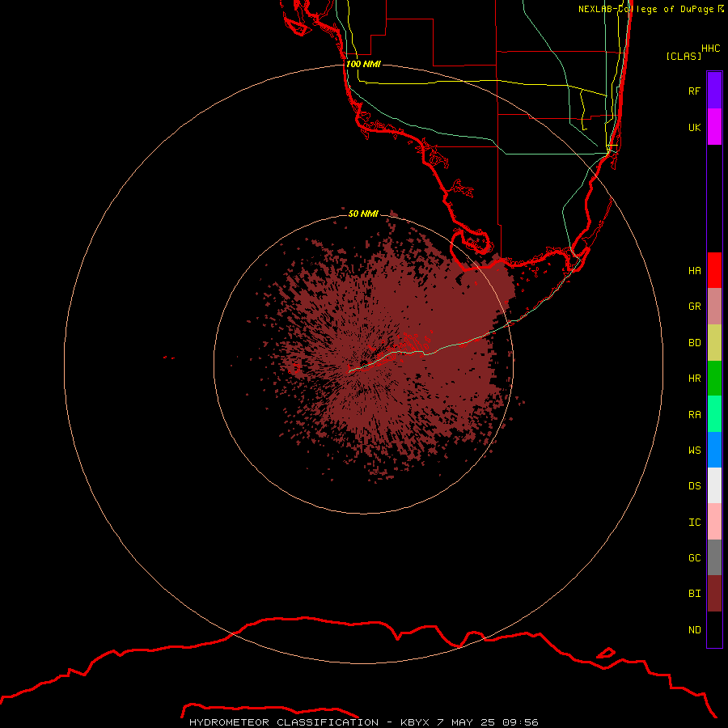Click the HR legend label
This screenshot has height=728, width=728.
click(694, 379)
